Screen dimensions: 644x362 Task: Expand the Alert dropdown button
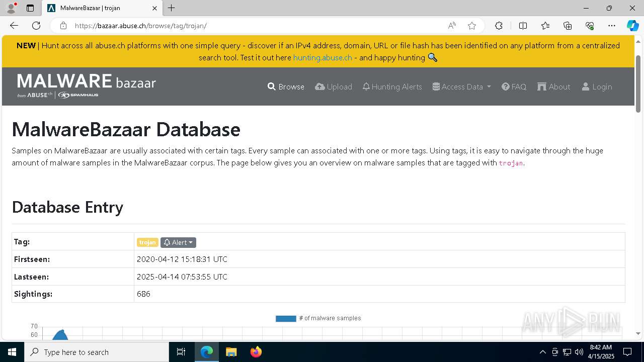[178, 242]
